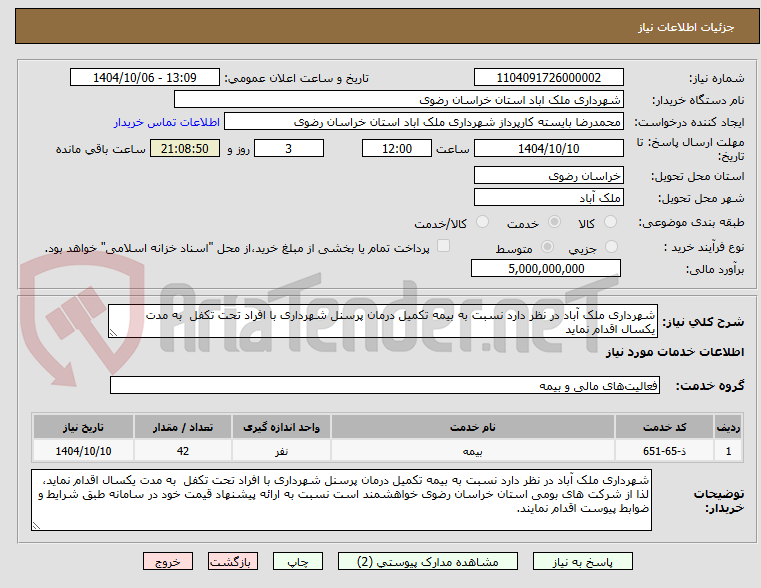Open مشاهده مدارک پیوستی (2) attachments
Screen dimensions: 761x588
tap(428, 561)
